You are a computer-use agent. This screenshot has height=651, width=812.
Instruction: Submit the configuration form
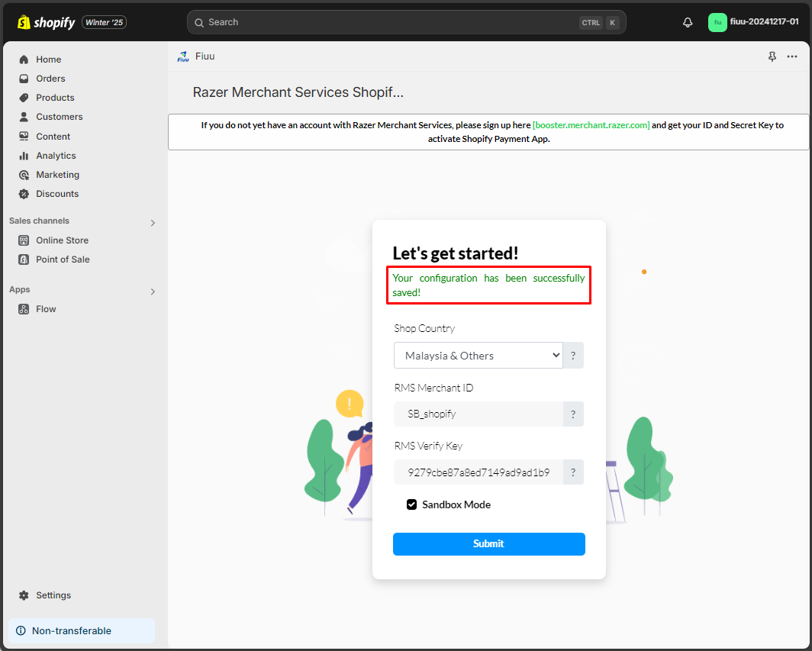pos(489,544)
